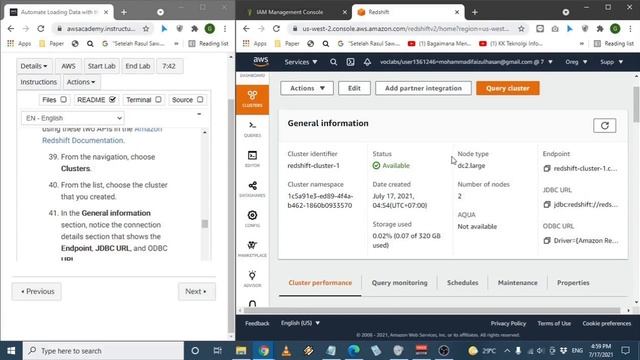Go back in the Redshift browser window
Screen dimensions: 640x360
point(246,29)
